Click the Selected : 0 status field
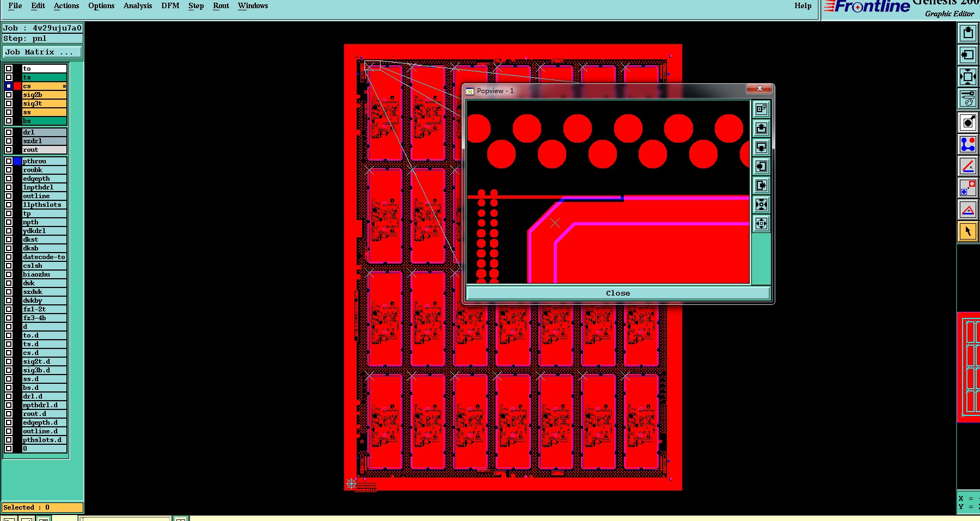The width and height of the screenshot is (980, 521). click(42, 507)
